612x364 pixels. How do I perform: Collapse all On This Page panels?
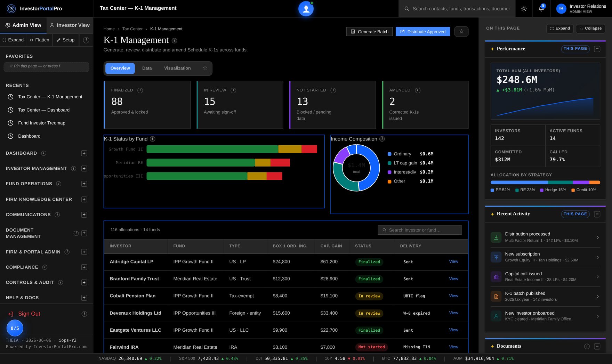590,29
